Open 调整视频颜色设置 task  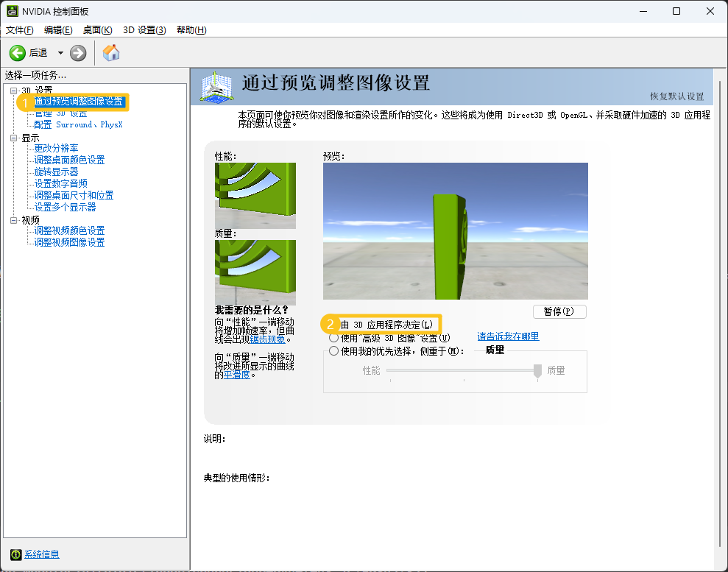pyautogui.click(x=69, y=230)
